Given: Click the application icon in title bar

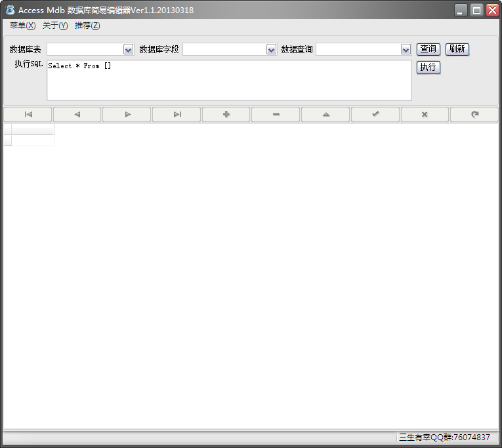Looking at the screenshot, I should tap(10, 10).
